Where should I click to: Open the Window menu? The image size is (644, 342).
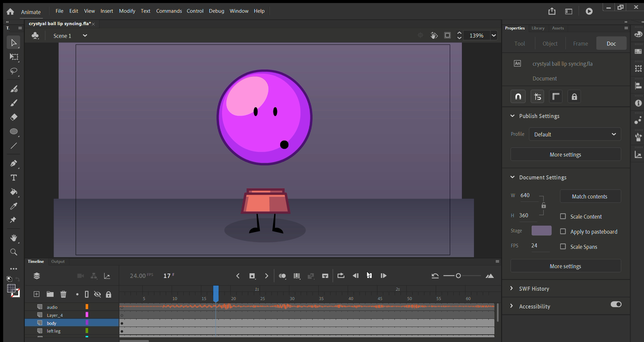(239, 11)
